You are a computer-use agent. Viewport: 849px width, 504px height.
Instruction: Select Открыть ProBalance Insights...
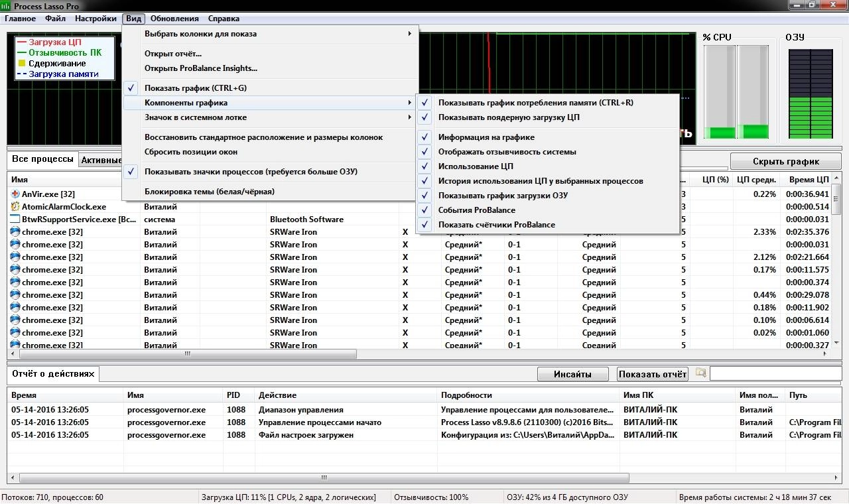(x=271, y=68)
